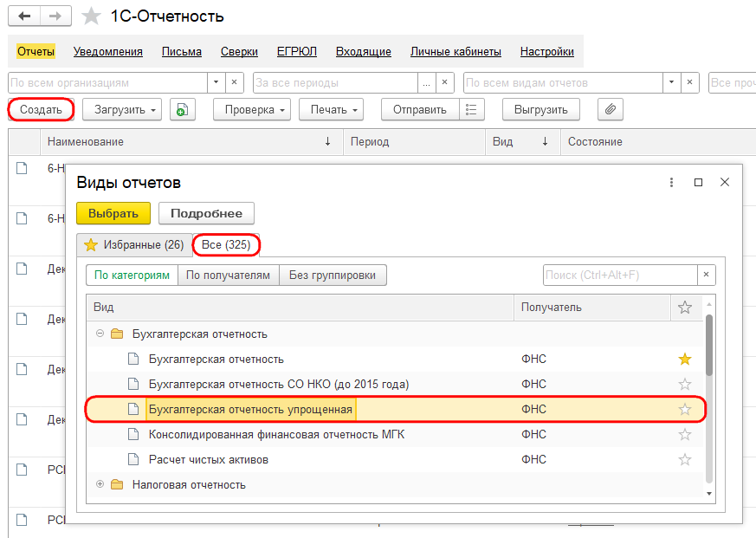756x538 pixels.
Task: Click the star column header icon
Action: [x=685, y=308]
